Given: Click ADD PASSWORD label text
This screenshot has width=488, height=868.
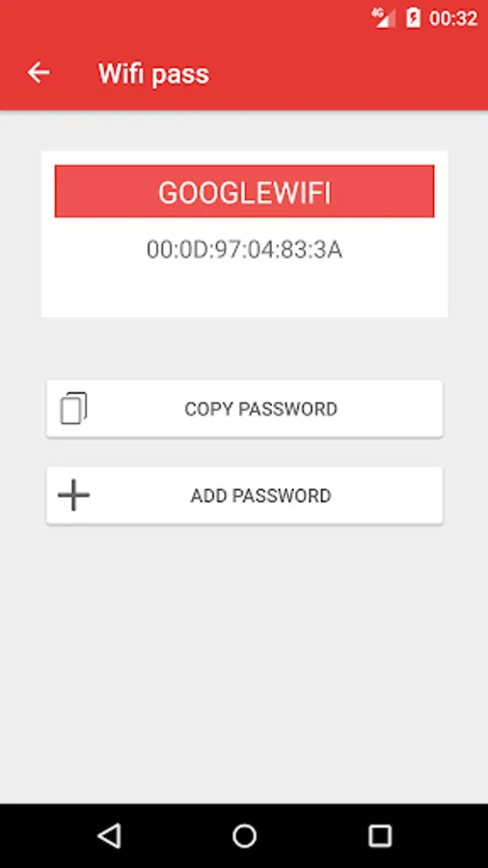Looking at the screenshot, I should pos(260,496).
